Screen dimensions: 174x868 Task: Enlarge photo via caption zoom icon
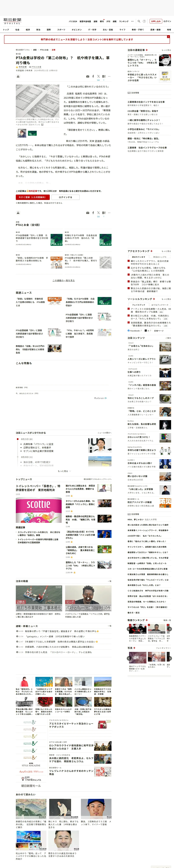[x=42, y=125]
